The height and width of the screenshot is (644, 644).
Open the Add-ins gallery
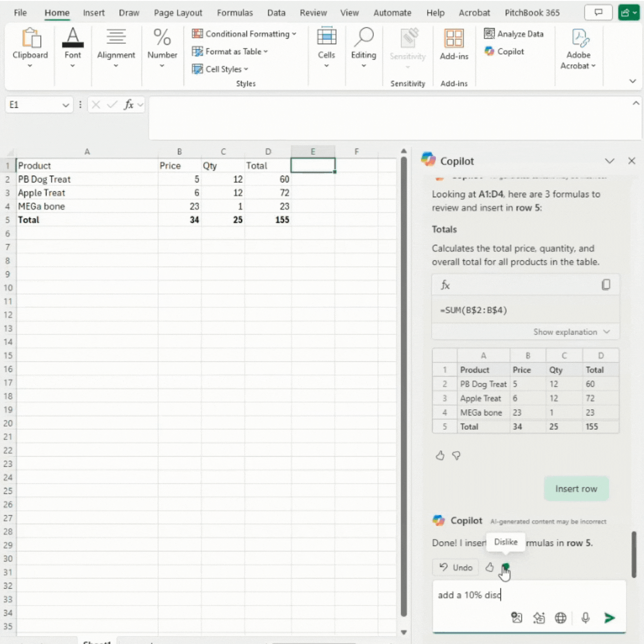point(454,45)
